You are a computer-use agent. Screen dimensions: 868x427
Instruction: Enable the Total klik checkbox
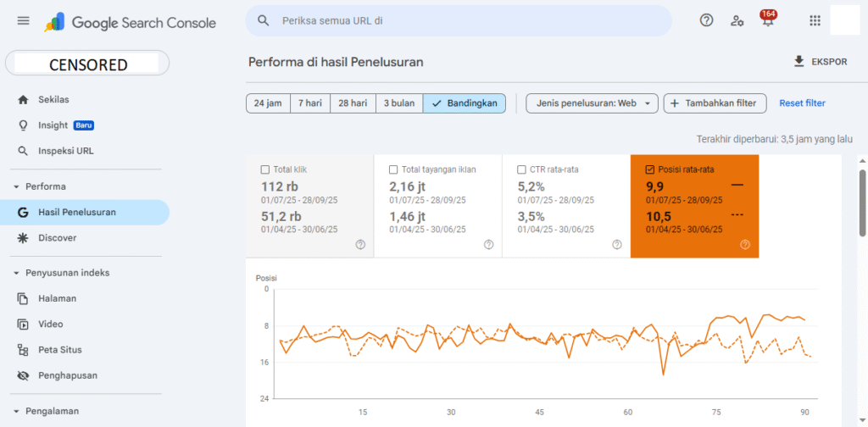pyautogui.click(x=266, y=169)
